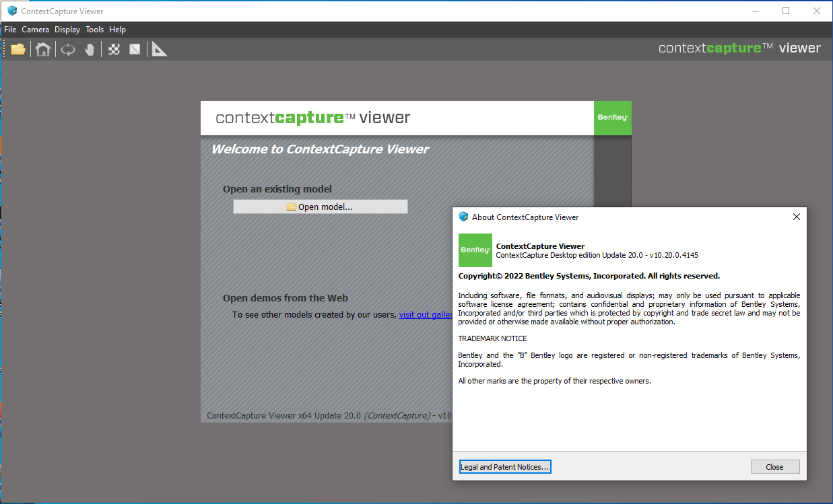Click the ContextCapture Viewer title bar icon

coord(12,11)
